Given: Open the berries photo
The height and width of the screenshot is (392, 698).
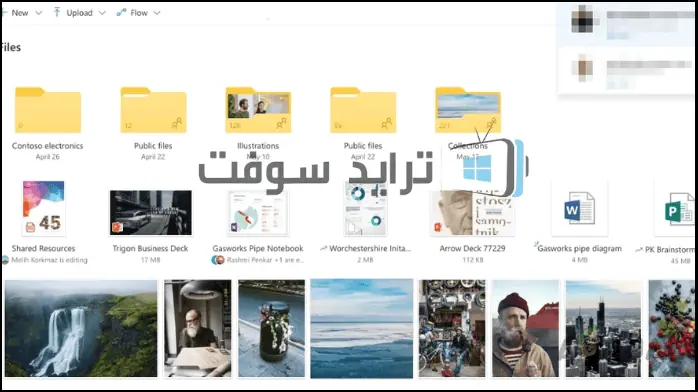Looking at the screenshot, I should pos(671,328).
